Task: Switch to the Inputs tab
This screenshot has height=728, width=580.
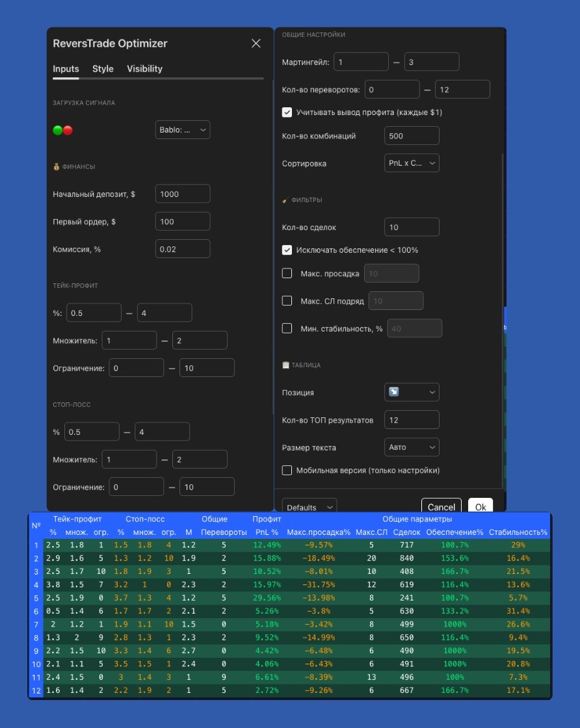Action: pyautogui.click(x=66, y=69)
